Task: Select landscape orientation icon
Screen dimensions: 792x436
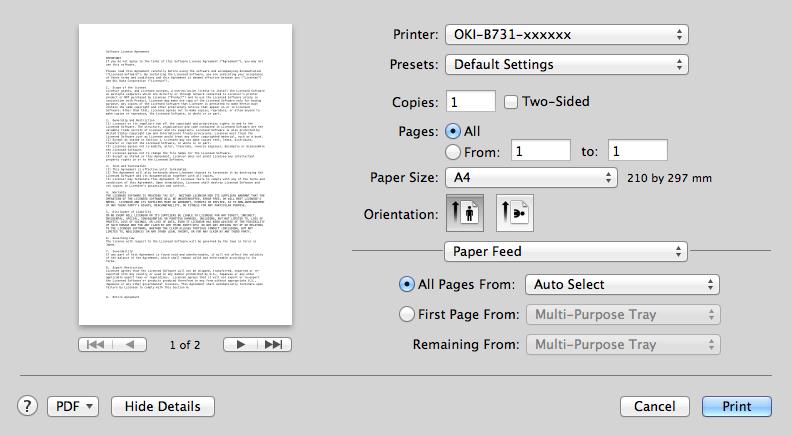Action: 515,213
